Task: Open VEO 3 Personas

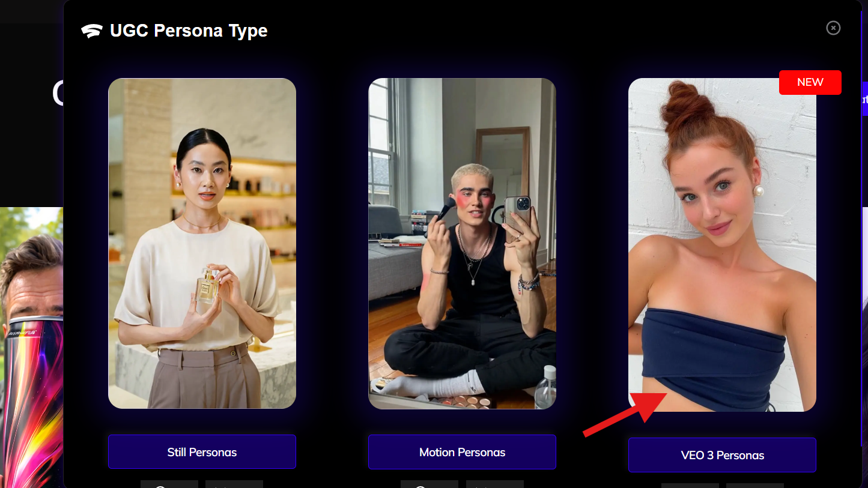Action: [722, 455]
